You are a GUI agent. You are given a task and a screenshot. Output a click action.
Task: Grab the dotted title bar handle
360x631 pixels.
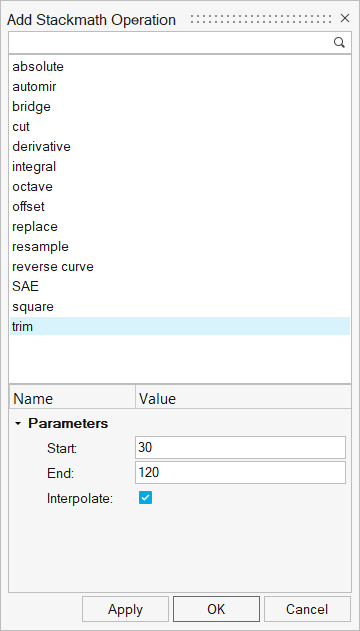point(261,19)
